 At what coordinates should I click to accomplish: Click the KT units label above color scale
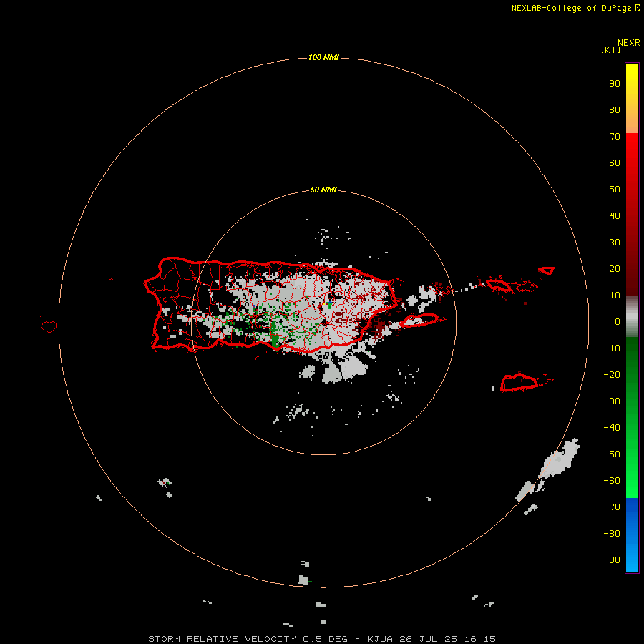coord(611,49)
